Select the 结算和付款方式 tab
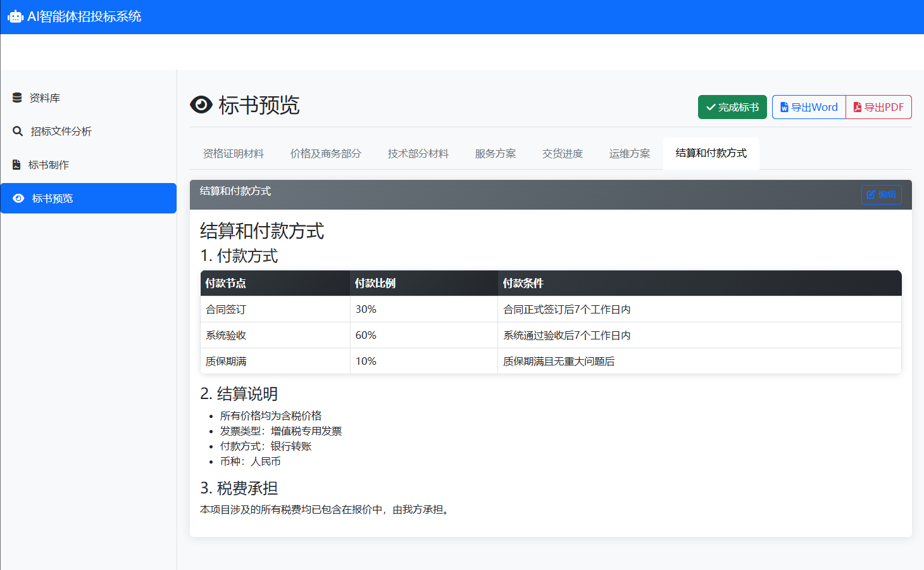The width and height of the screenshot is (924, 570). [x=711, y=153]
